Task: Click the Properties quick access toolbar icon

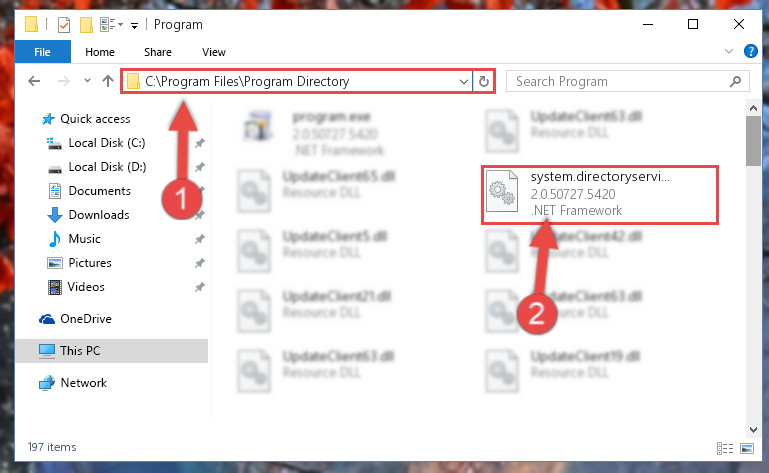Action: pos(64,25)
